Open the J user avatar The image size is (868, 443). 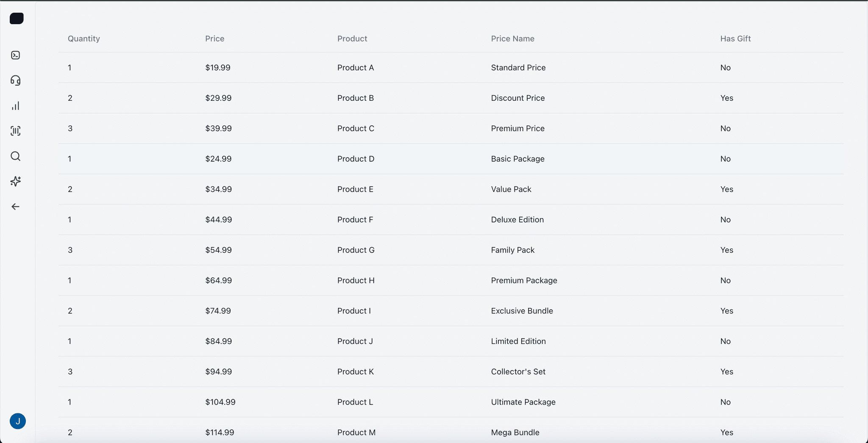pyautogui.click(x=18, y=421)
